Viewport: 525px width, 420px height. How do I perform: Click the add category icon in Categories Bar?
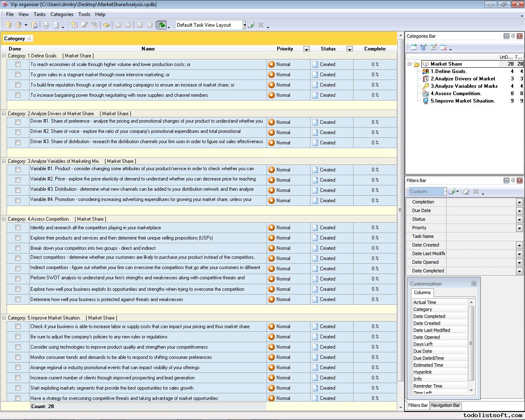point(413,48)
